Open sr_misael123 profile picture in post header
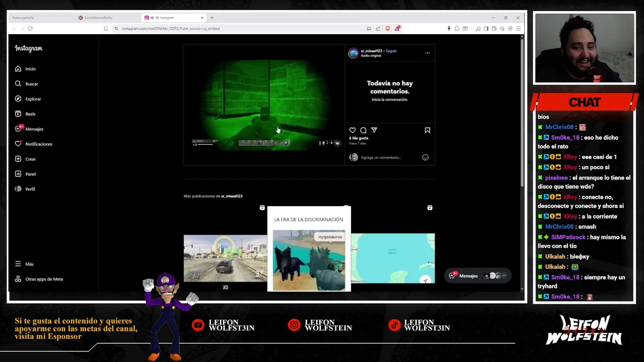 354,53
